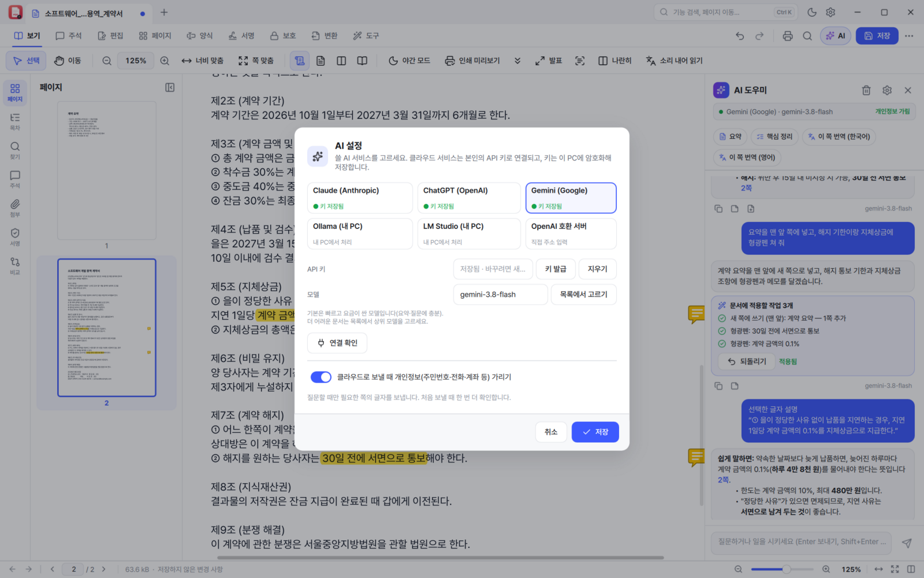Screen dimensions: 924x578
Task: Click the API key input field
Action: 492,269
